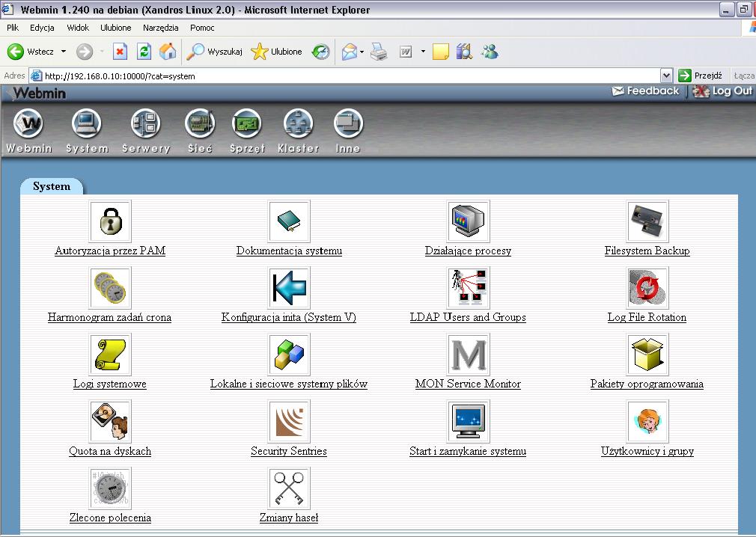
Task: Open the Logi systemowe scroll icon
Action: click(111, 355)
